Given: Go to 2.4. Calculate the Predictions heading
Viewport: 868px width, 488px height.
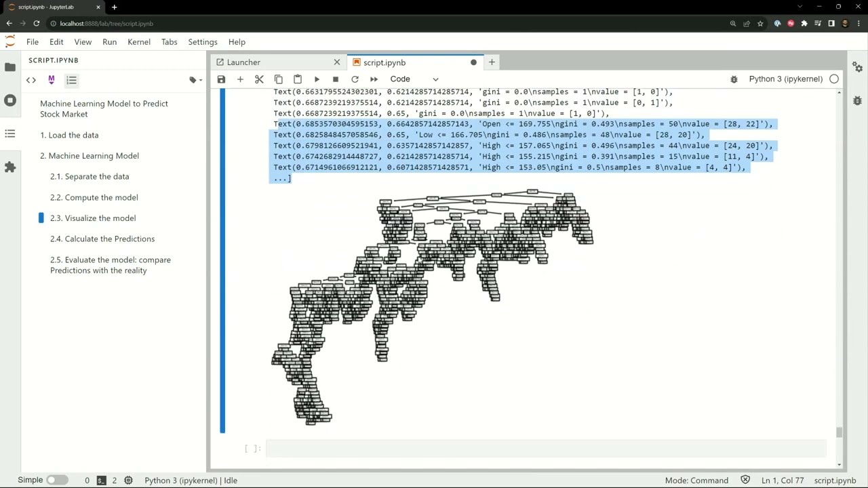Looking at the screenshot, I should click(102, 239).
